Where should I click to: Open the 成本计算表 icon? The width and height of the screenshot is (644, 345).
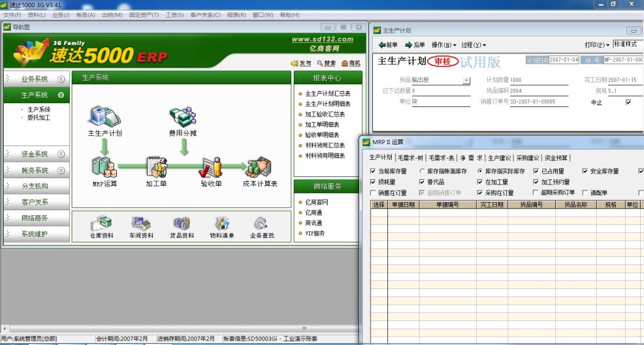pos(260,167)
